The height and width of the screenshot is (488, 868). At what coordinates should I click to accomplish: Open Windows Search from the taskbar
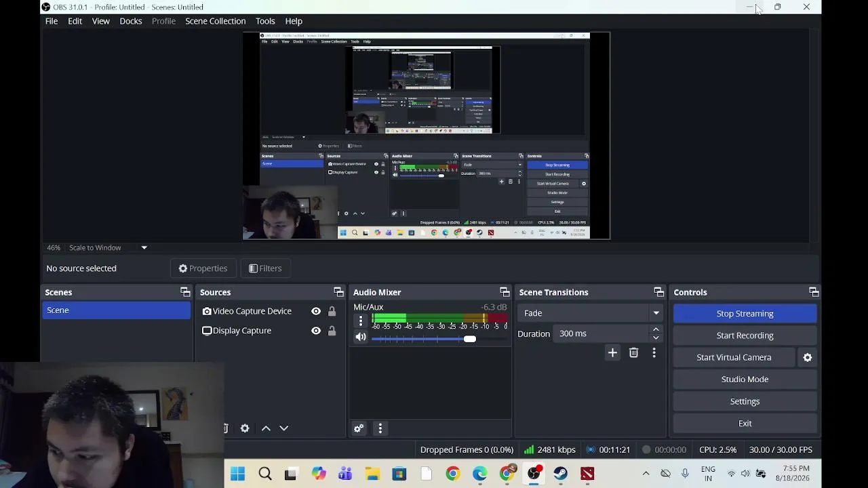(265, 474)
